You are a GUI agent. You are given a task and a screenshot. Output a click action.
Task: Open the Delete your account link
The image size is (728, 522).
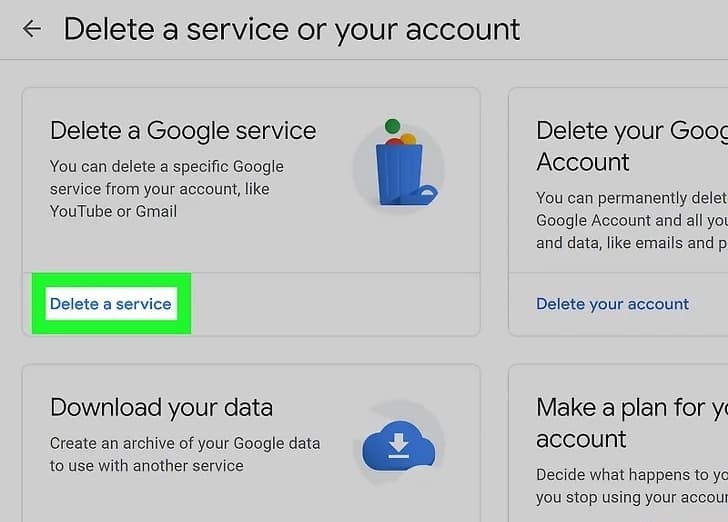[x=612, y=304]
